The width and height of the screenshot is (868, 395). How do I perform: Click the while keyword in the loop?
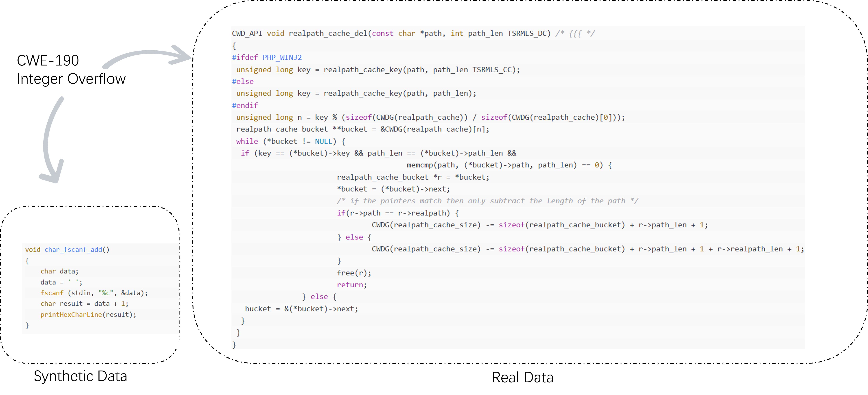click(x=247, y=141)
